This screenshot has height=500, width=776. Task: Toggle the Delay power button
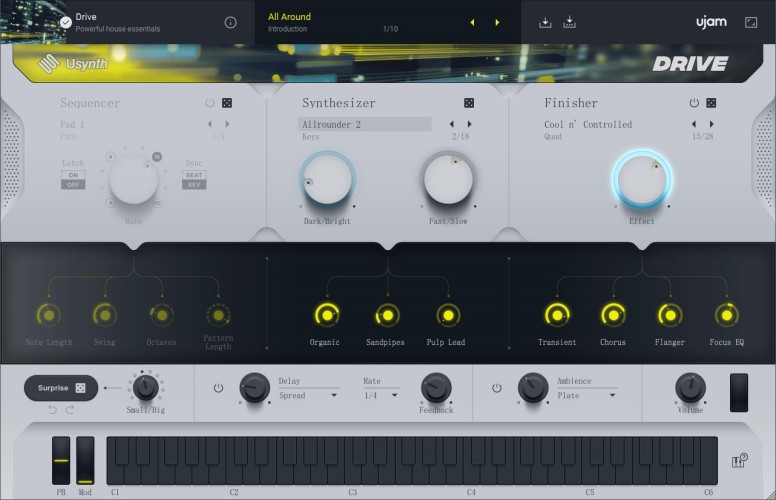tap(218, 388)
